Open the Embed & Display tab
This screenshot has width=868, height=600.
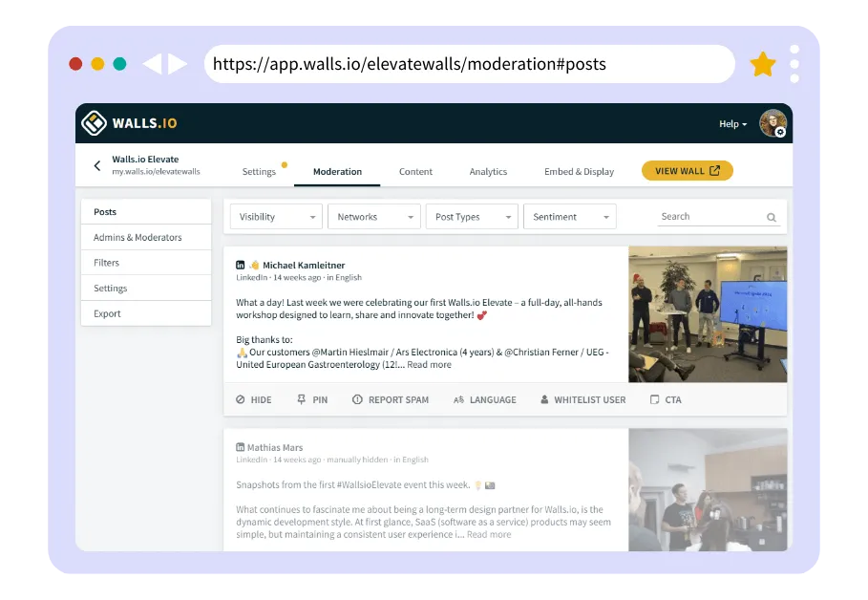tap(579, 172)
